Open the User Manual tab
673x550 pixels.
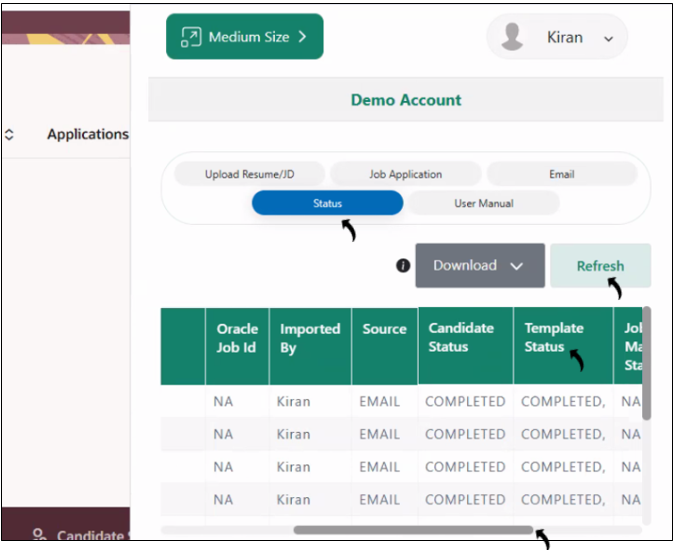pyautogui.click(x=483, y=203)
